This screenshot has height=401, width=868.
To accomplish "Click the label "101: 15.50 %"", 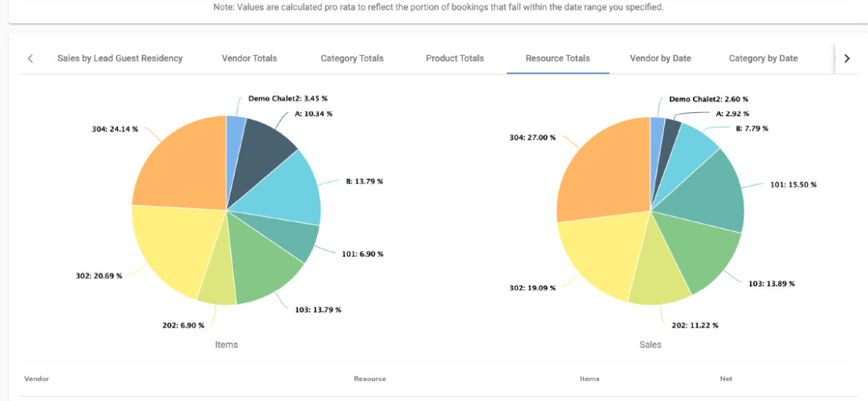I will [x=793, y=185].
